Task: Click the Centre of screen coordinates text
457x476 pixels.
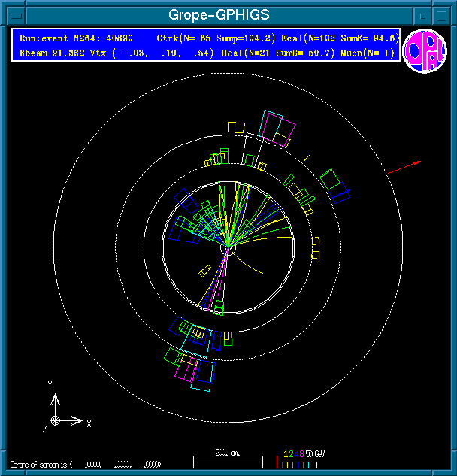Action: coord(86,464)
